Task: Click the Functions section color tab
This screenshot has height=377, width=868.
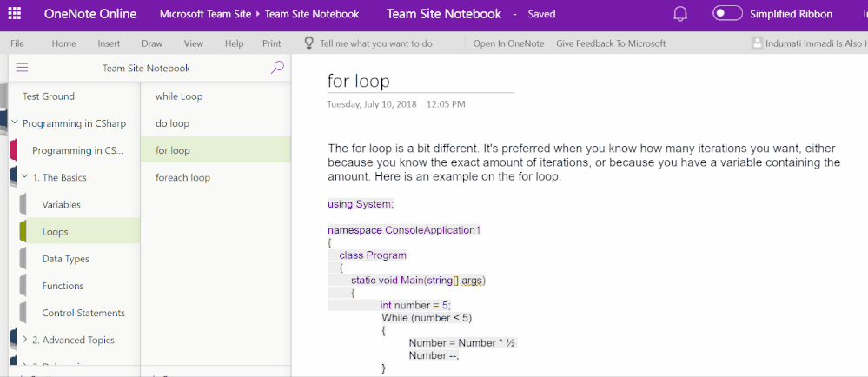Action: coord(23,286)
